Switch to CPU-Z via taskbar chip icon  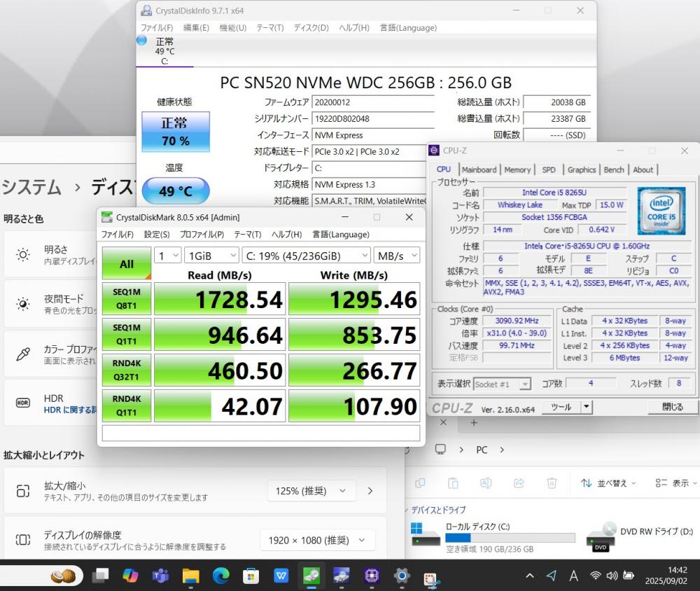coord(372,576)
